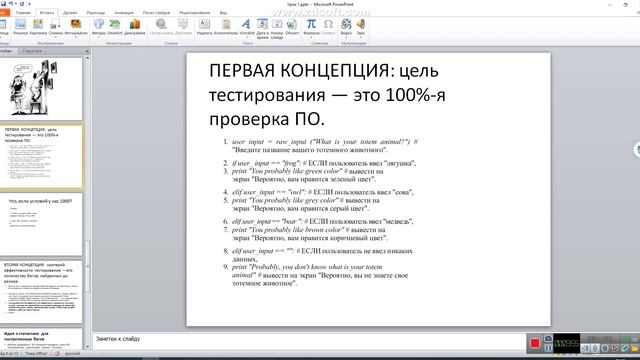Select the Insert (Вставка) ribbon tab
The height and width of the screenshot is (360, 640).
[x=47, y=13]
